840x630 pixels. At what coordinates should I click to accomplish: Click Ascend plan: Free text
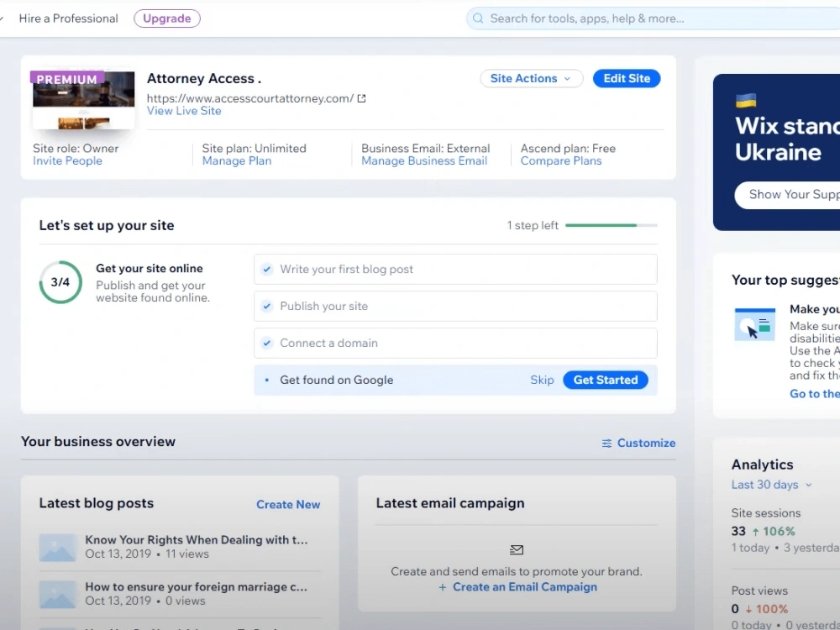[x=568, y=149]
